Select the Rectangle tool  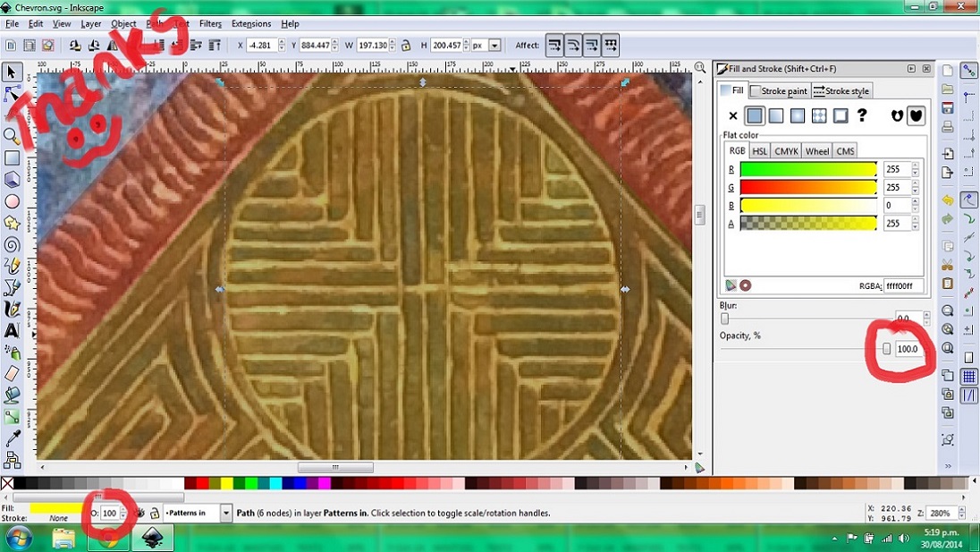(x=12, y=157)
